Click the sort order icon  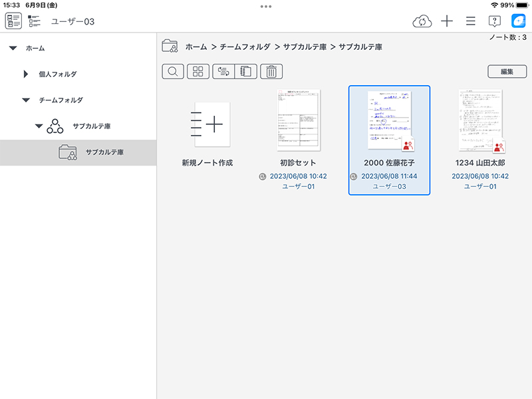223,72
